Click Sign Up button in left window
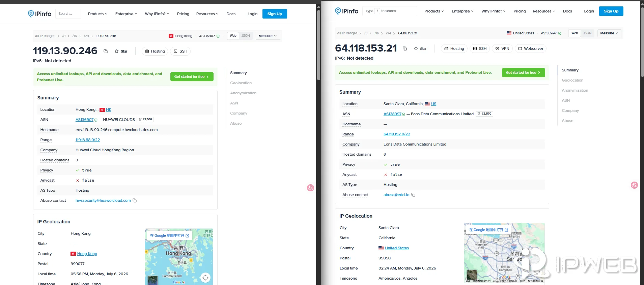644x285 pixels. point(275,14)
